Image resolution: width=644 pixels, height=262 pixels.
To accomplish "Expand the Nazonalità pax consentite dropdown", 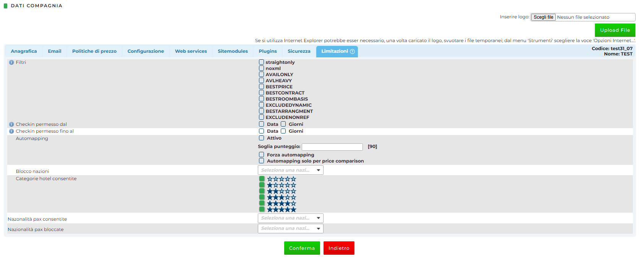I will click(x=291, y=218).
